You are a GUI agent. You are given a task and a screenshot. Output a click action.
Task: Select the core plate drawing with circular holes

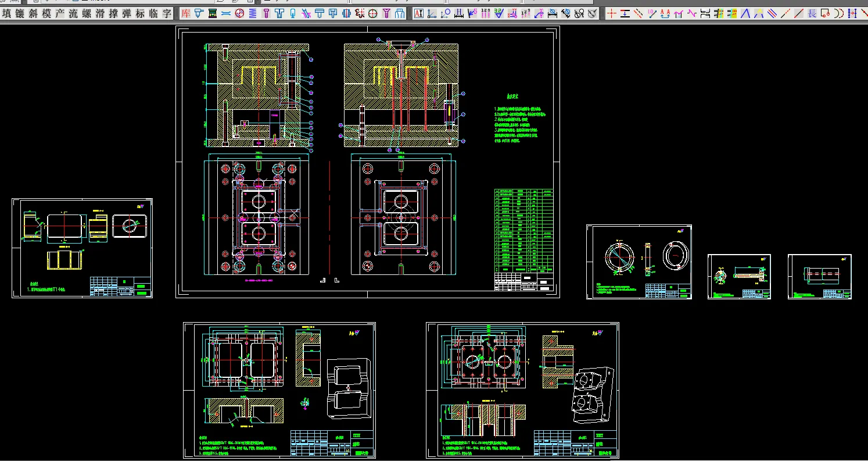(x=522, y=390)
